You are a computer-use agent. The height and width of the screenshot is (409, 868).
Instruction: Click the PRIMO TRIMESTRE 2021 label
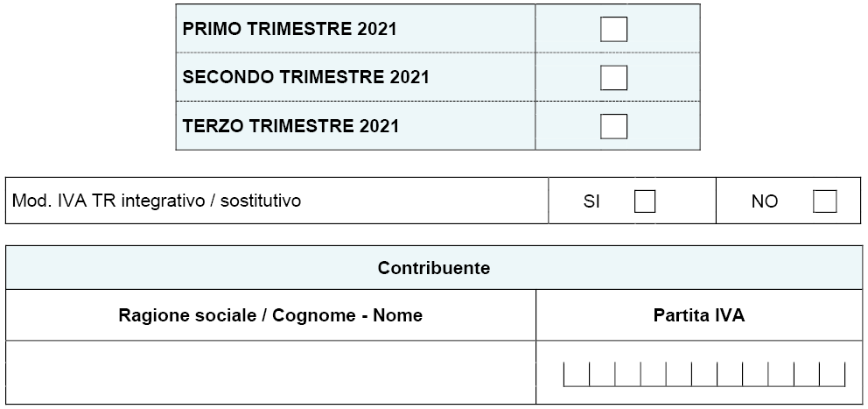(290, 29)
